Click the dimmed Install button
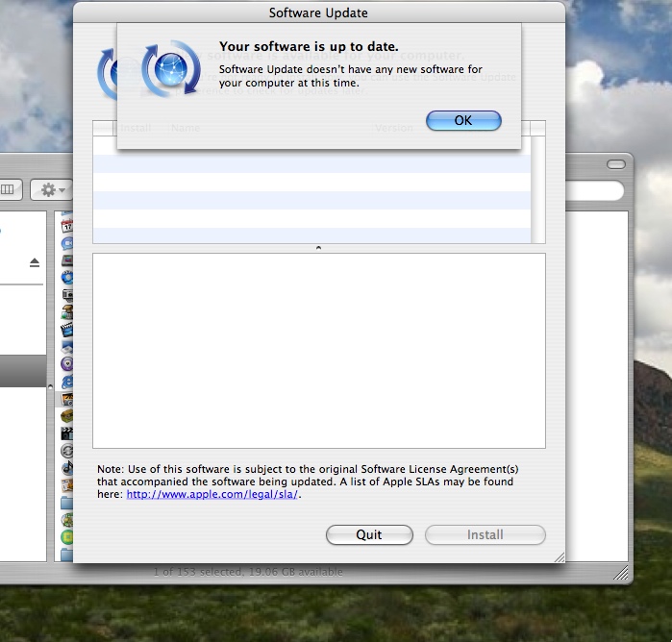Viewport: 672px width, 642px height. [x=485, y=535]
